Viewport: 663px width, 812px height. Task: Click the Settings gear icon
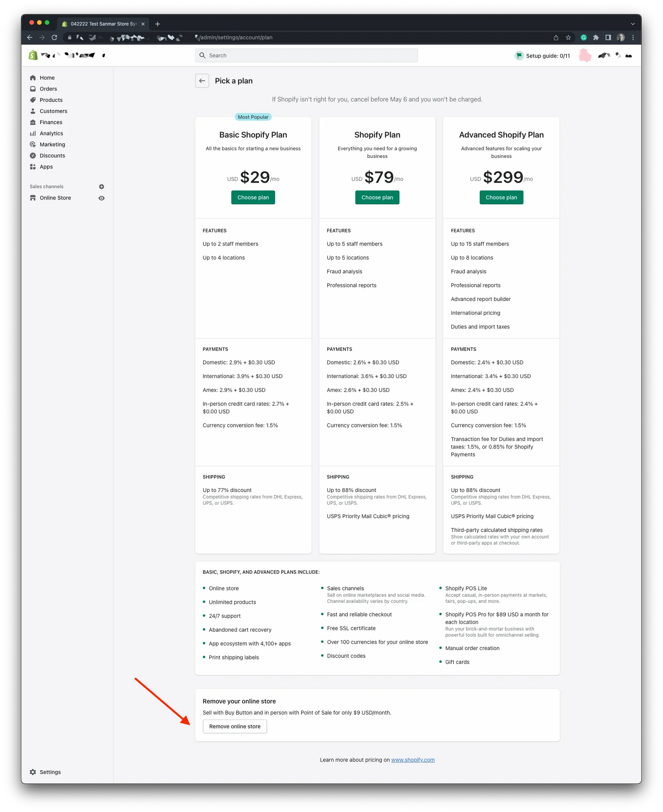(33, 772)
